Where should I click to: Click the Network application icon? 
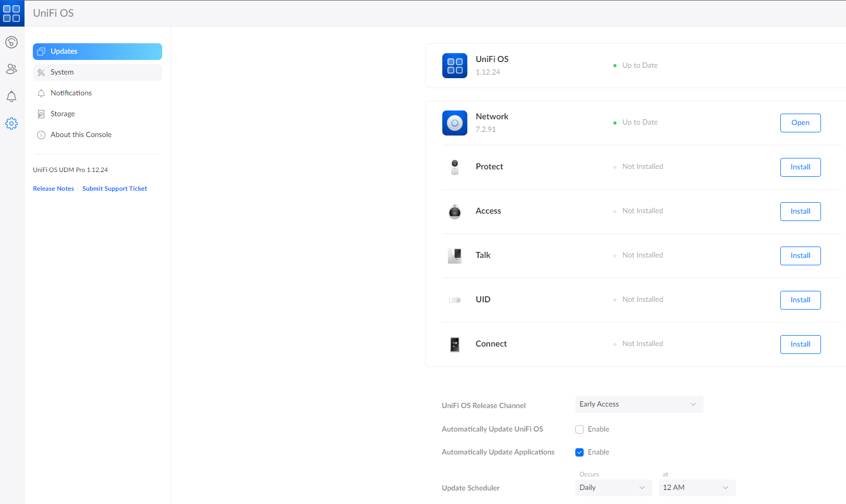click(x=454, y=123)
